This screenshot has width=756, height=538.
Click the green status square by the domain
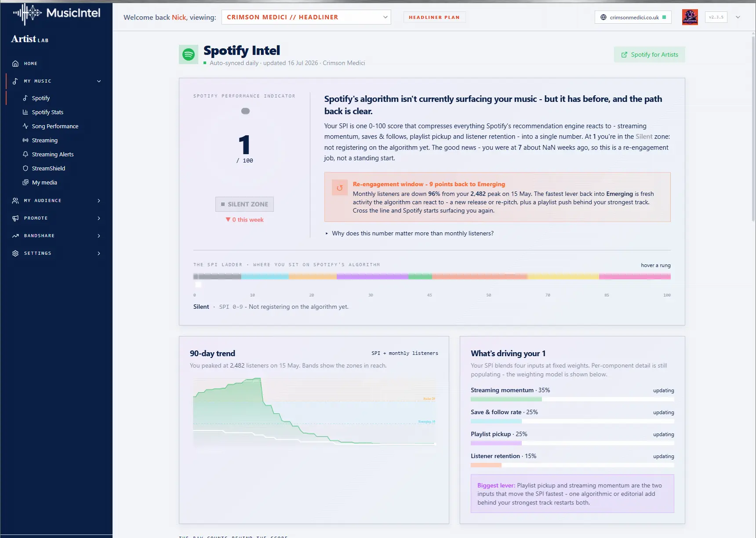[x=664, y=17]
